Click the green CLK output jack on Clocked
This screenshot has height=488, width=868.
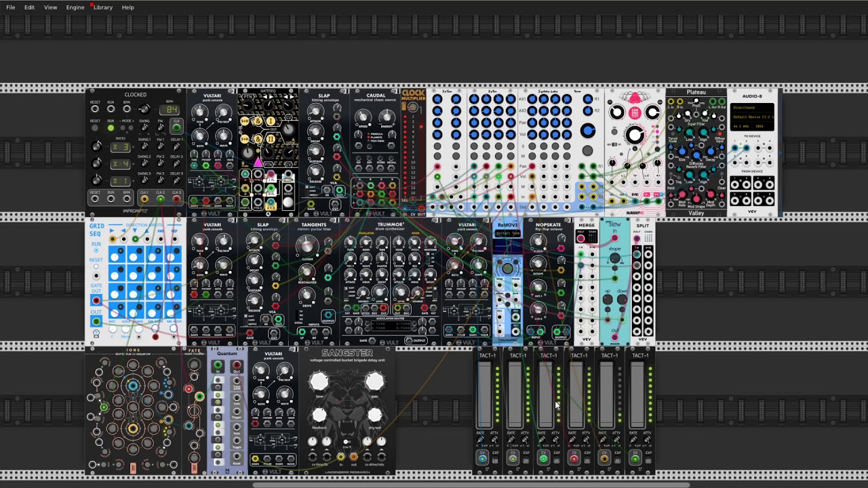point(176,127)
